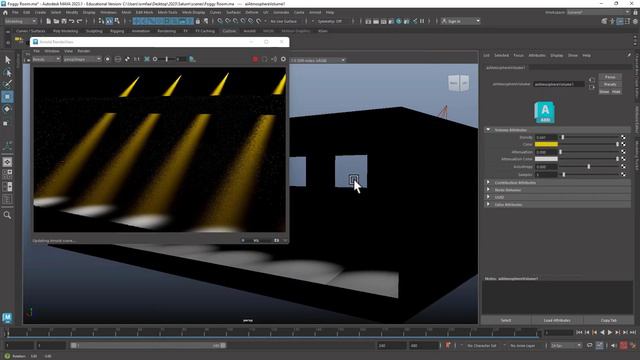The height and width of the screenshot is (360, 640).
Task: Open the Create menu
Action: [x=40, y=13]
